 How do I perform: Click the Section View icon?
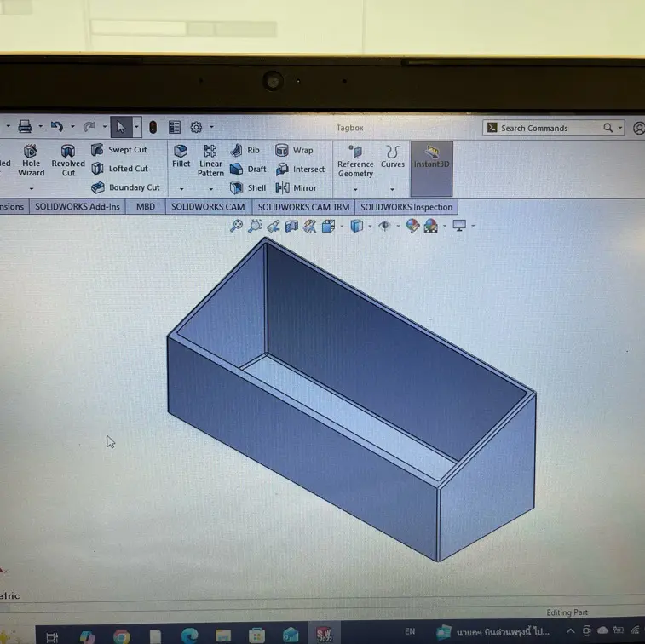[x=291, y=226]
